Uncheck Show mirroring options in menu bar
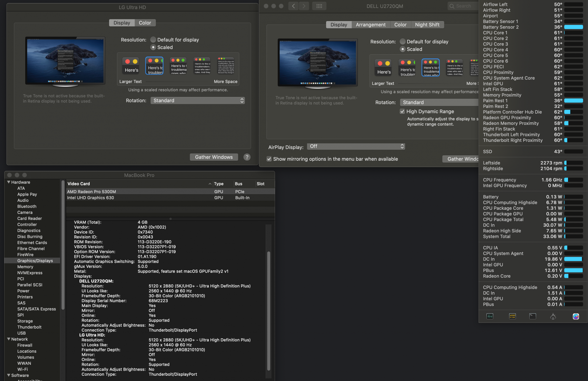This screenshot has height=381, width=588. tap(269, 159)
